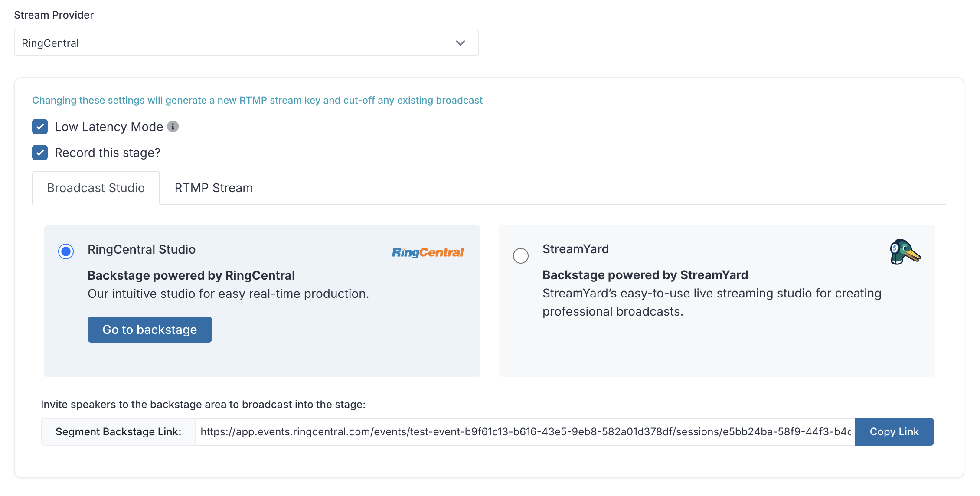Click the info icon next to Low Latency Mode

pyautogui.click(x=173, y=126)
